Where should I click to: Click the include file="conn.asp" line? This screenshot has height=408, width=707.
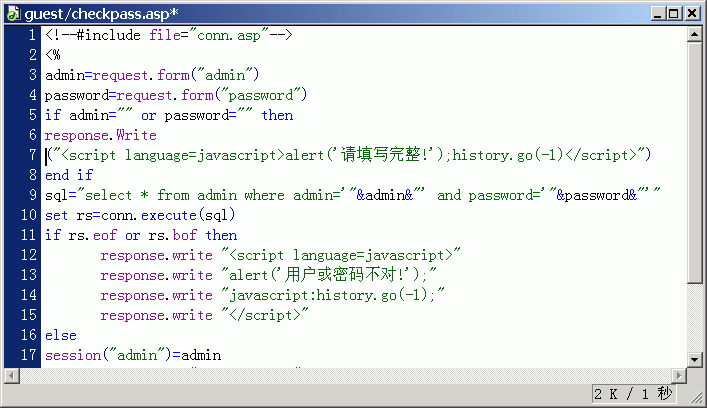pyautogui.click(x=169, y=35)
